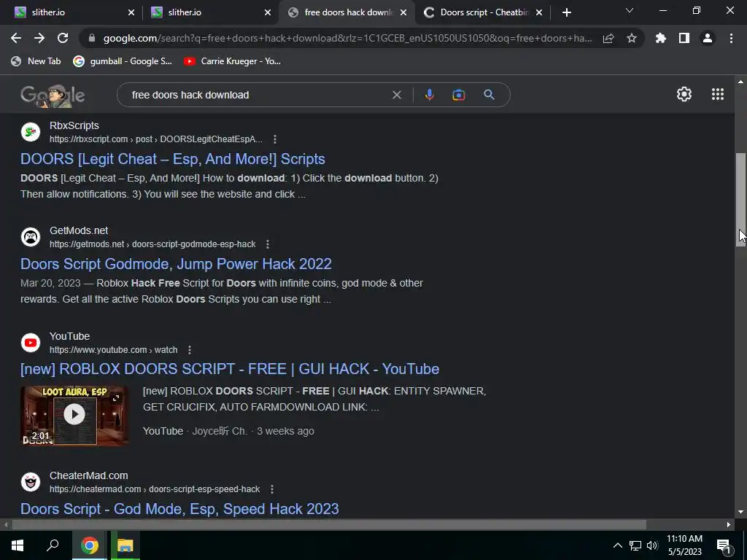
Task: Open a new browser tab
Action: [x=566, y=13]
